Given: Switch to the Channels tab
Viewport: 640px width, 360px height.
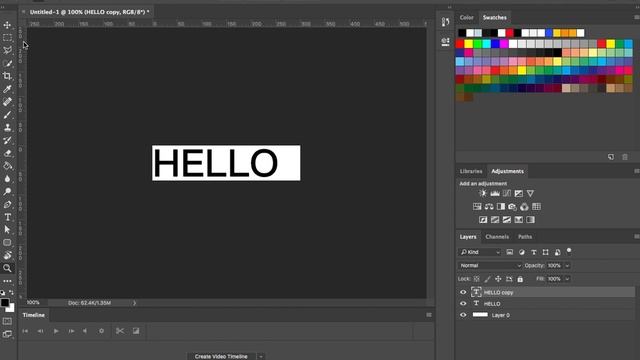Looking at the screenshot, I should 497,237.
